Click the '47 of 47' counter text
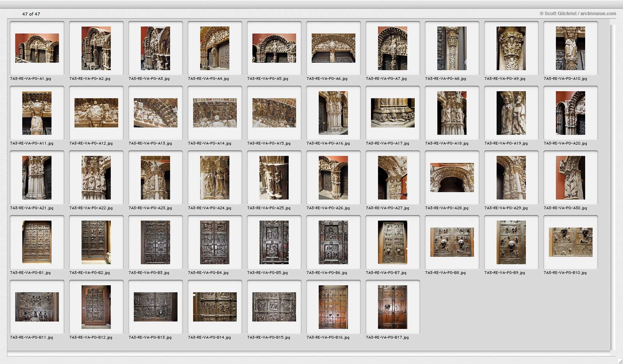 point(31,14)
